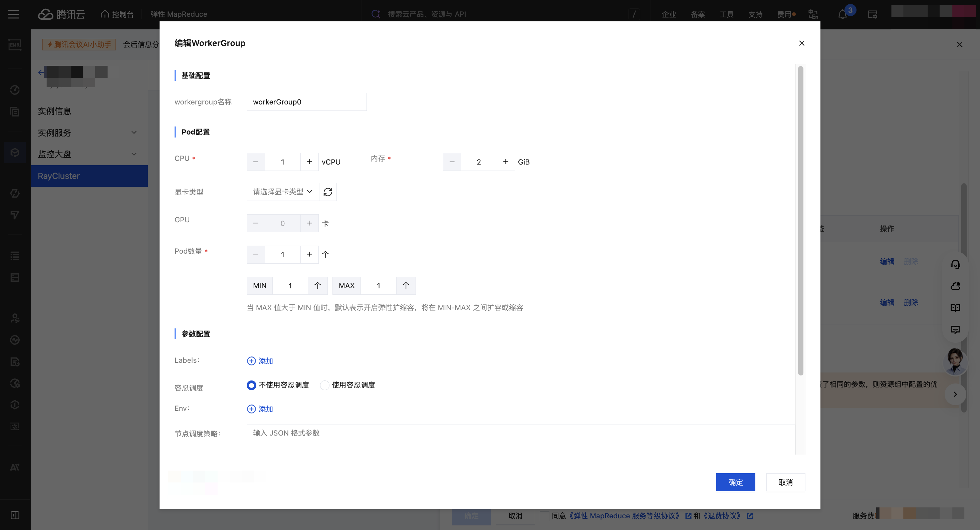Image resolution: width=980 pixels, height=530 pixels.
Task: Open the 企业 top menu
Action: [669, 14]
